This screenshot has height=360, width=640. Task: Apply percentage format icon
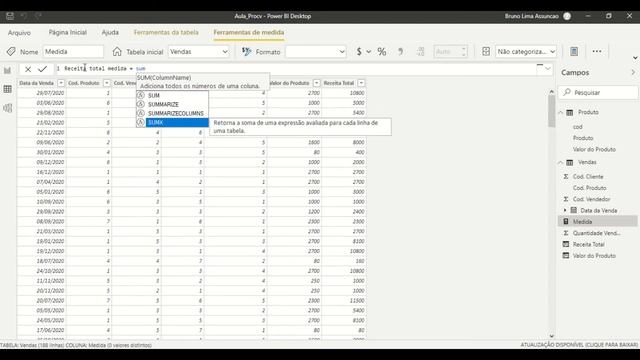(382, 51)
